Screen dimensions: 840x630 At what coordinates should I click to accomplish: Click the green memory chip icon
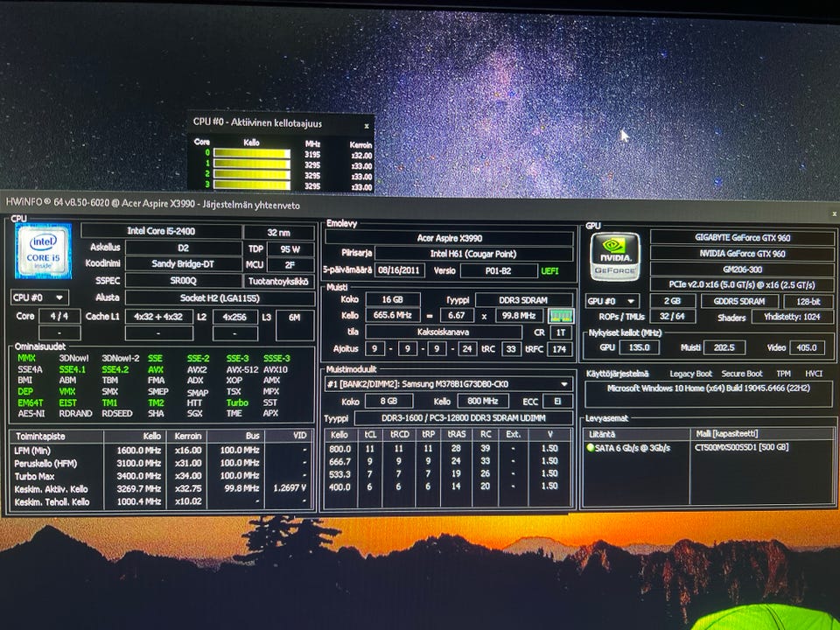point(562,316)
